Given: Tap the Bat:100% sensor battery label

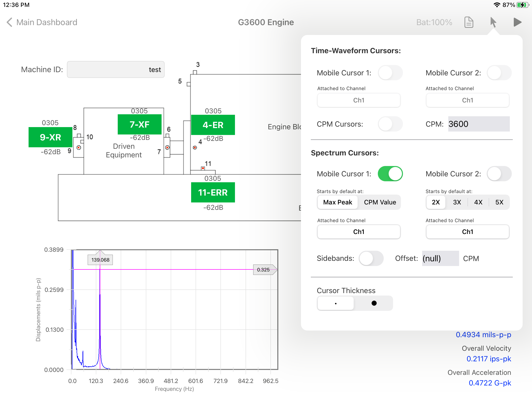Looking at the screenshot, I should pyautogui.click(x=434, y=22).
